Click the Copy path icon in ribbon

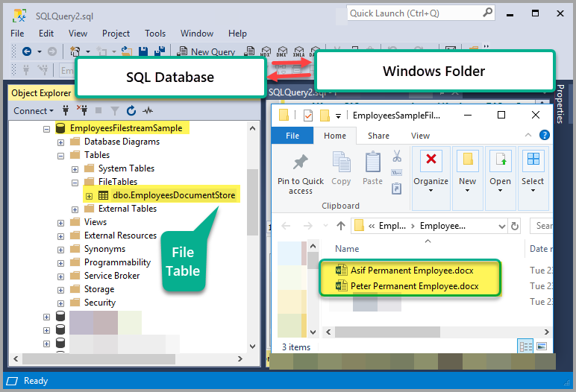[x=397, y=172]
